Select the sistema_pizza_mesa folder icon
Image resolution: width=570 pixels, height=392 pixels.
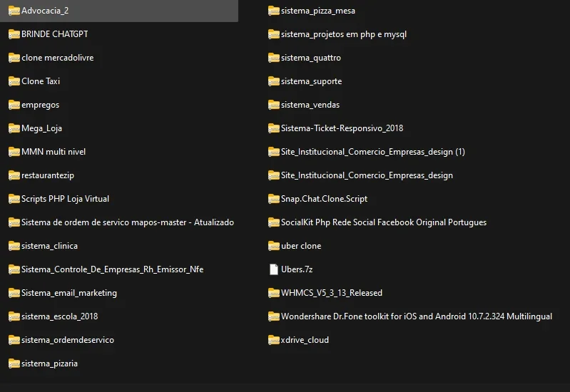[274, 11]
